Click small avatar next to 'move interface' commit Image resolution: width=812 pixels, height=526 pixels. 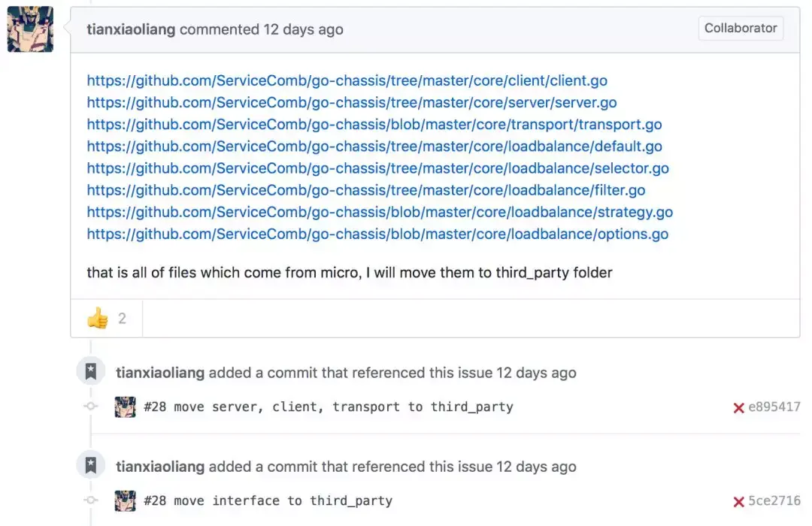pyautogui.click(x=125, y=501)
